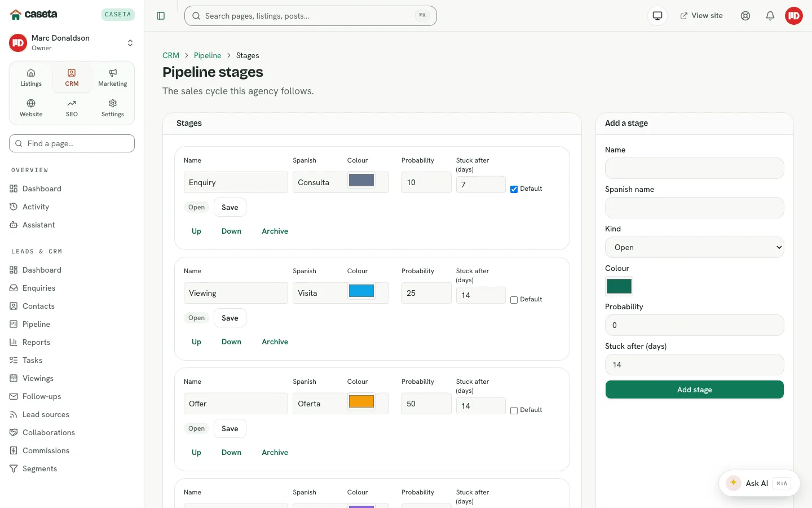Open the Kind dropdown in Add a stage
This screenshot has height=508, width=812.
click(x=694, y=247)
